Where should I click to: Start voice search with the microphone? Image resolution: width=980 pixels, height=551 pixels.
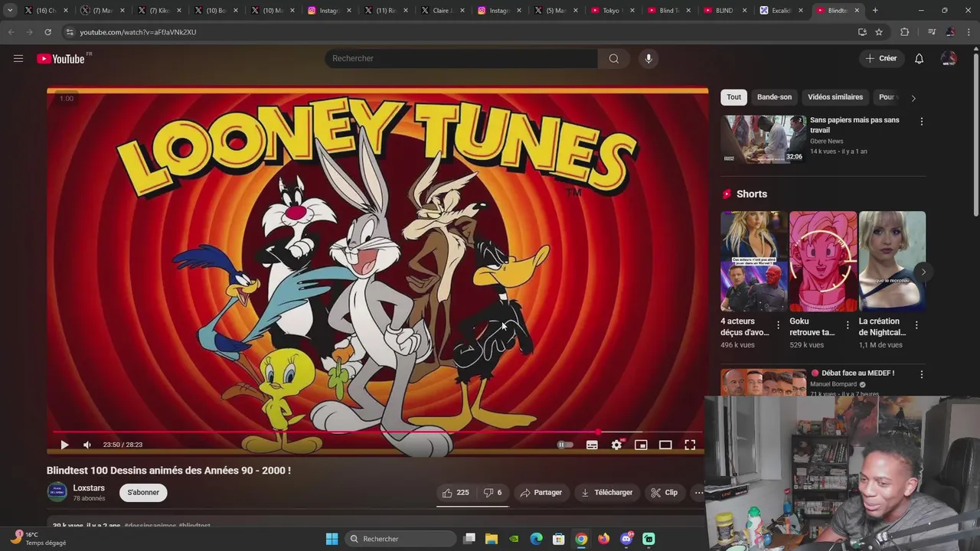(648, 58)
